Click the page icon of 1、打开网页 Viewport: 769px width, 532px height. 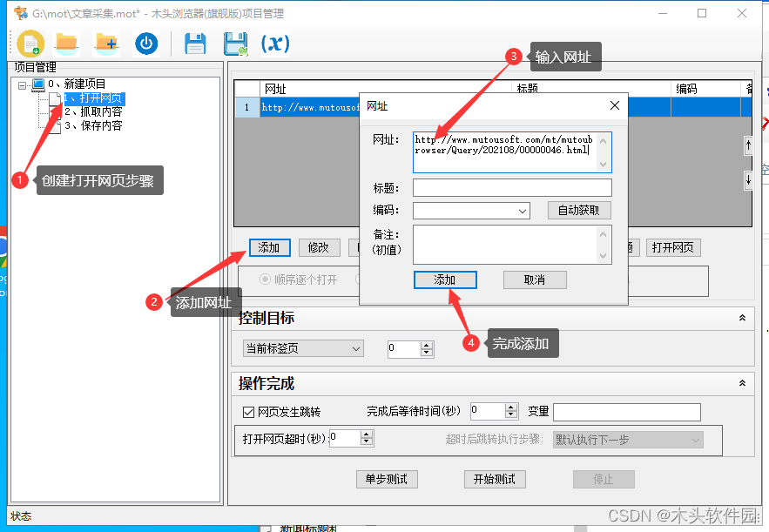coord(56,98)
